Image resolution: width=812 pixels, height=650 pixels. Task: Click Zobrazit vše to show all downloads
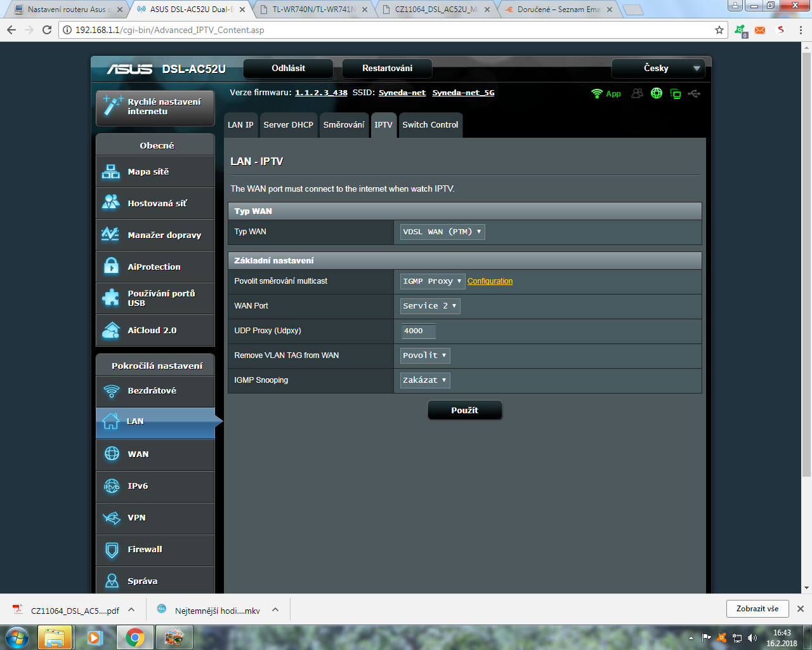[757, 609]
